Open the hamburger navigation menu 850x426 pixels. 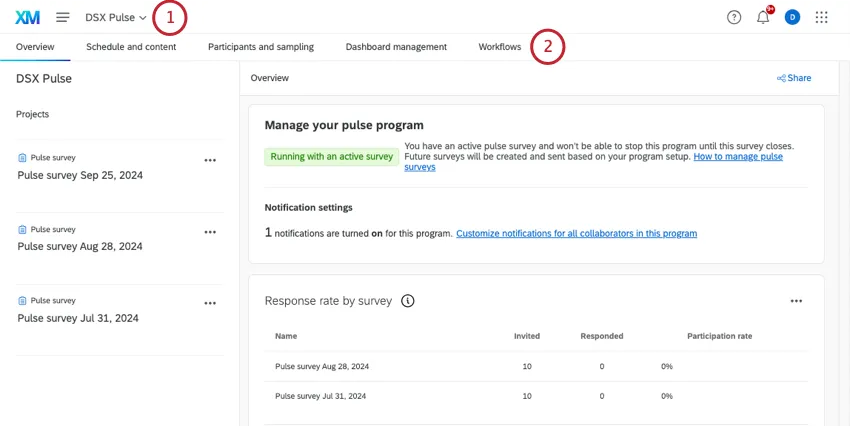pos(63,17)
